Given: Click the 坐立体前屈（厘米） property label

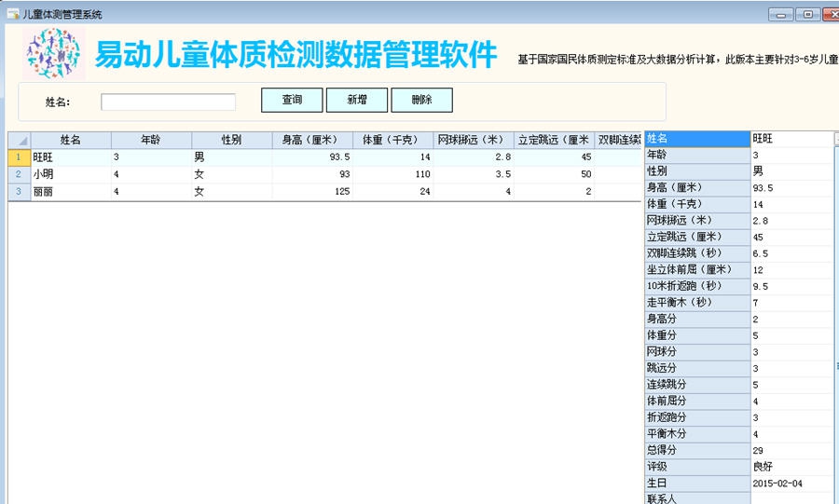Looking at the screenshot, I should point(697,270).
